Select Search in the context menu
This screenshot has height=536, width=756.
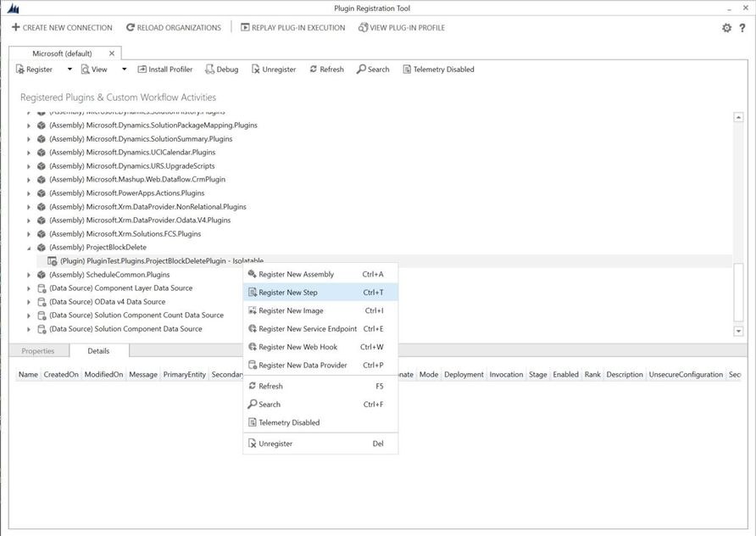click(x=320, y=405)
